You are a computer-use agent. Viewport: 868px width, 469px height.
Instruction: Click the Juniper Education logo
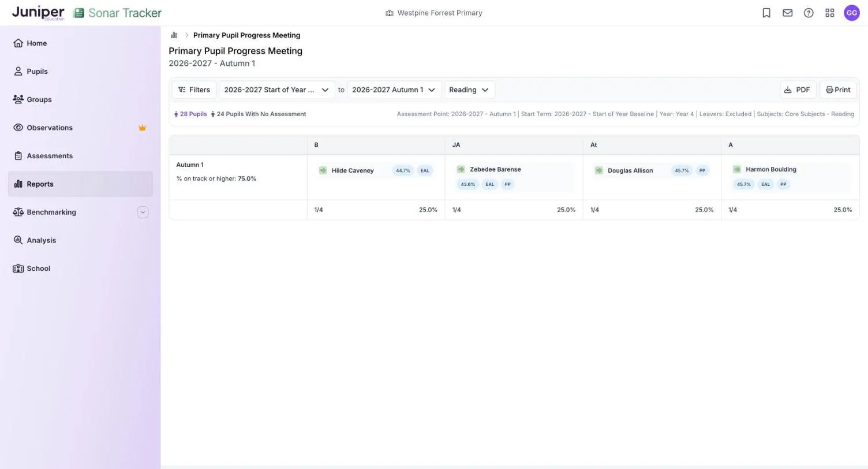38,13
